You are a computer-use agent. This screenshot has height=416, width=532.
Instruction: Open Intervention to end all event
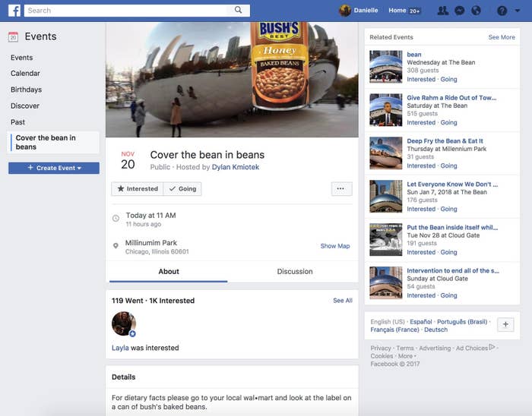(x=453, y=271)
